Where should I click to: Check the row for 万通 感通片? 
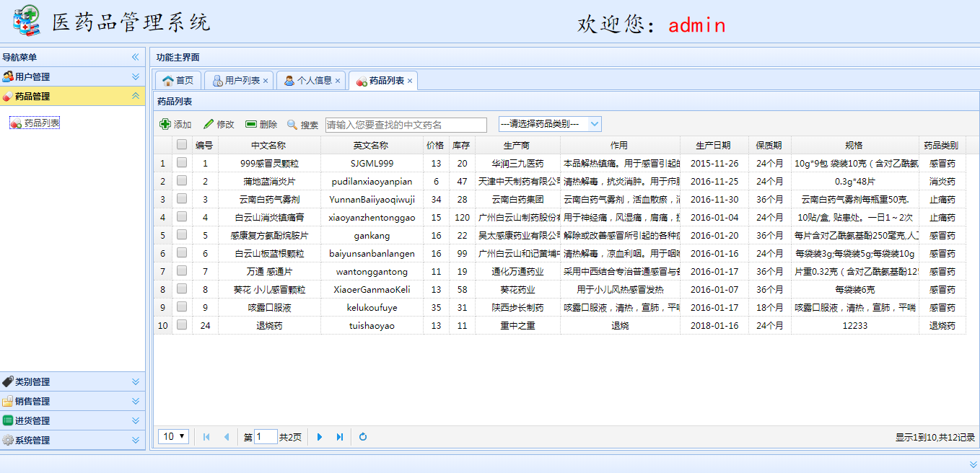tap(182, 270)
